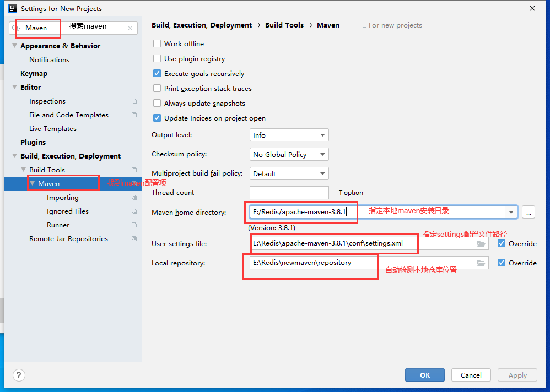550x392 pixels.
Task: Open Plugins settings page
Action: pyautogui.click(x=33, y=142)
